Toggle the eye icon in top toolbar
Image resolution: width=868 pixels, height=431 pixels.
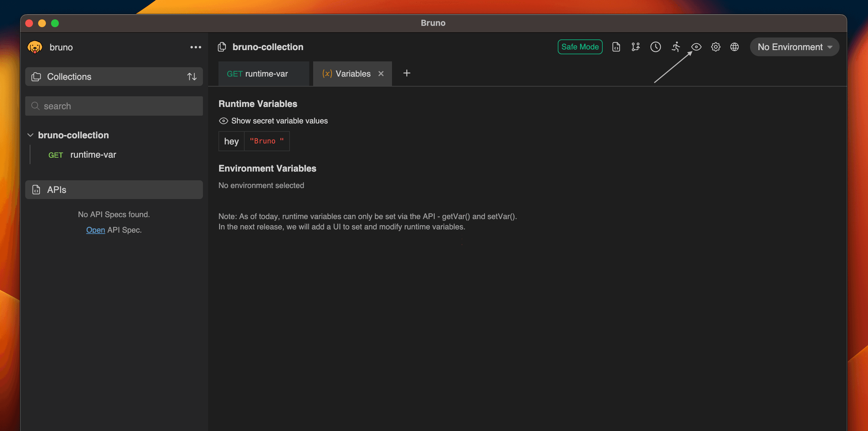[696, 47]
